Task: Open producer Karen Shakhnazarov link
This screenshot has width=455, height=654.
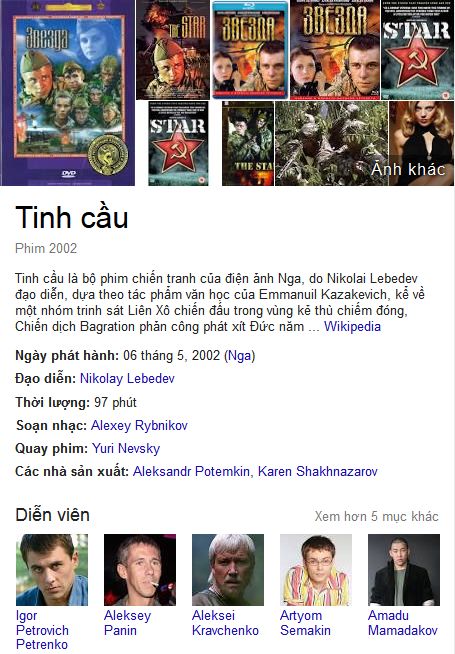Action: coord(318,471)
